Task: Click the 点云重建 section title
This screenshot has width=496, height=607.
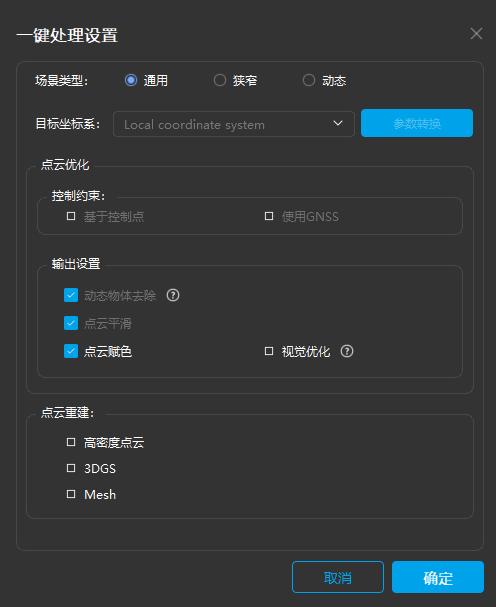Action: point(67,412)
